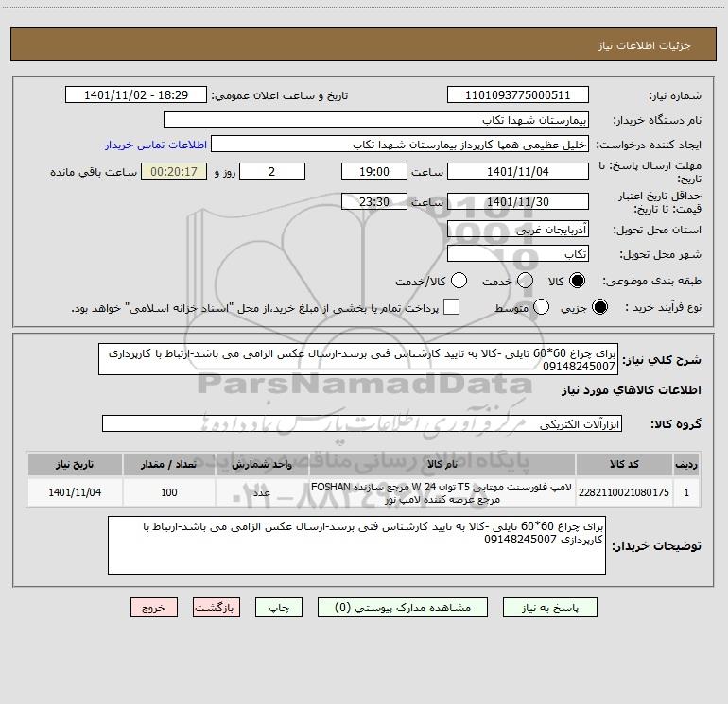Click the deadline time field 19:00
Image resolution: width=728 pixels, height=704 pixels.
[374, 171]
